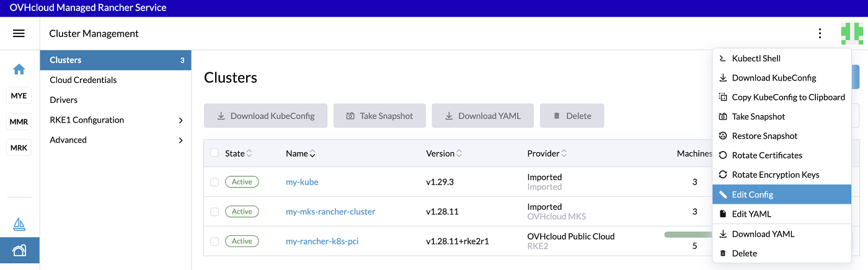Select the MRK cluster shortcut
Image resolution: width=868 pixels, height=270 pixels.
point(19,148)
